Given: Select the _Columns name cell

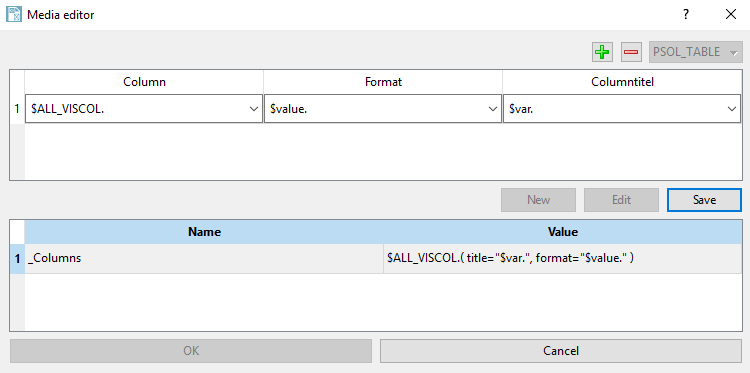Looking at the screenshot, I should 204,258.
